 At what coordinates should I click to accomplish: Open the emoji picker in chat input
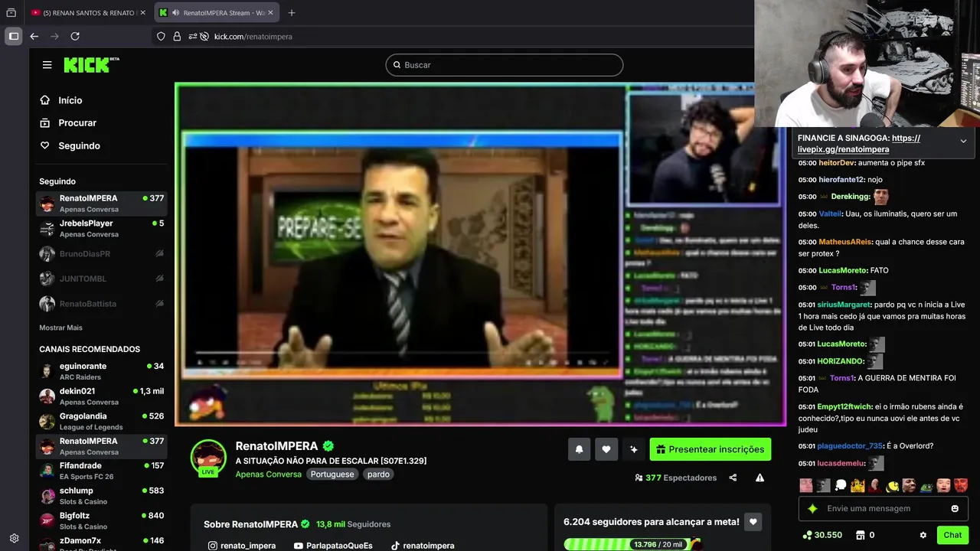click(x=955, y=508)
